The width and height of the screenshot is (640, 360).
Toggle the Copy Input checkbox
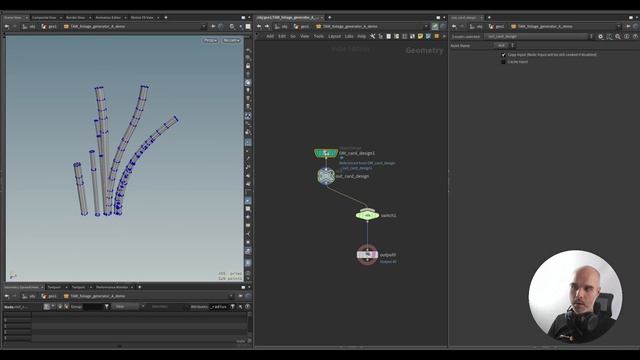coord(503,55)
